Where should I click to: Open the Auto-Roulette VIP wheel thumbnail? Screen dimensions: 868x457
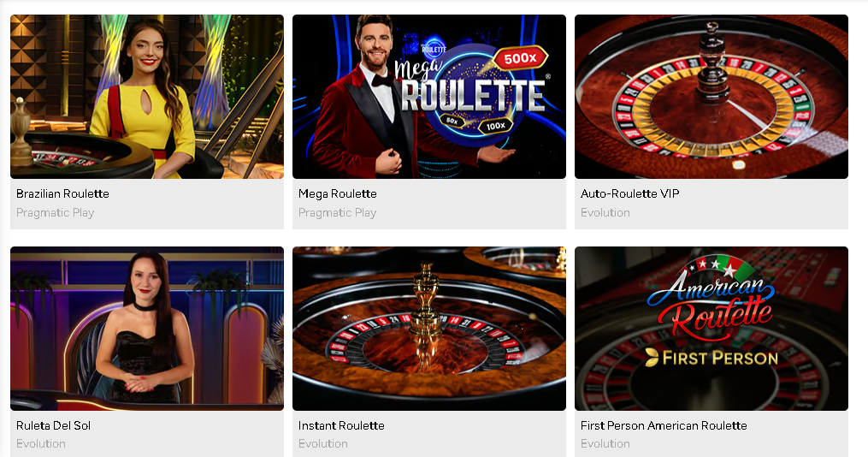tap(712, 97)
